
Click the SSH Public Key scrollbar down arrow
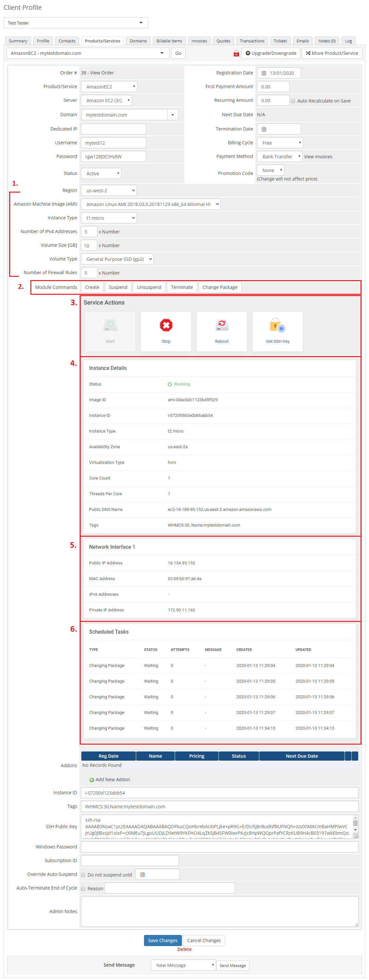[x=355, y=830]
